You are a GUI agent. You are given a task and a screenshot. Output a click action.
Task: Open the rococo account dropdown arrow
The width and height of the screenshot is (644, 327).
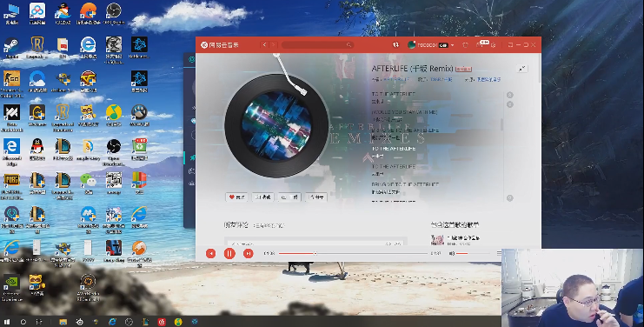[x=452, y=45]
